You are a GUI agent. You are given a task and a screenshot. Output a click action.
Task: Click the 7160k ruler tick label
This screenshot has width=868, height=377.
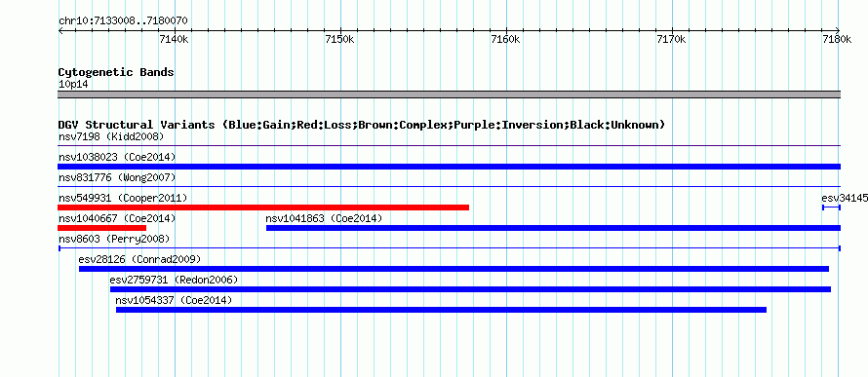pos(506,40)
